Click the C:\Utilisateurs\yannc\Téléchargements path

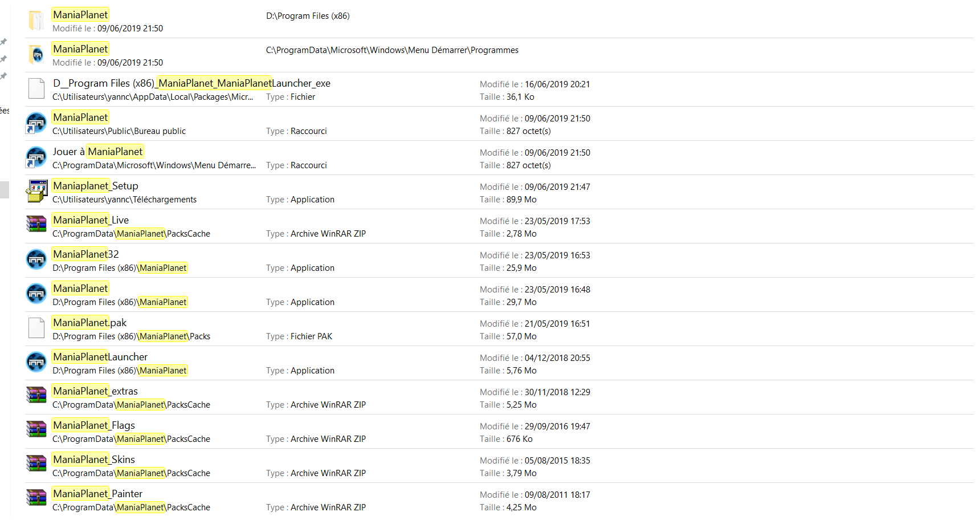click(x=125, y=200)
